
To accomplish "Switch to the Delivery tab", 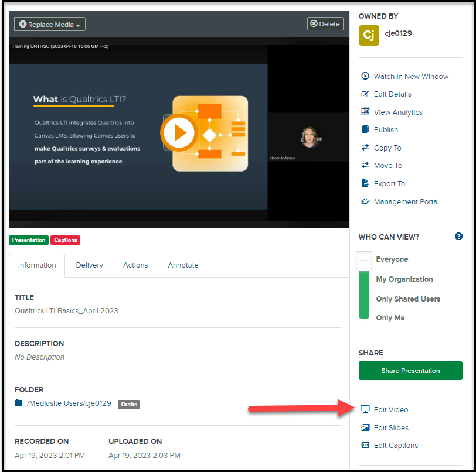I will [89, 265].
